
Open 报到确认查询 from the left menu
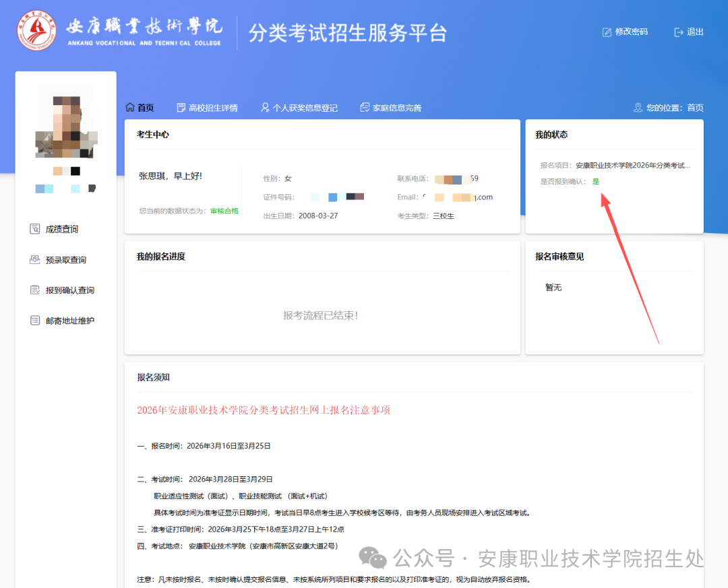pos(70,290)
